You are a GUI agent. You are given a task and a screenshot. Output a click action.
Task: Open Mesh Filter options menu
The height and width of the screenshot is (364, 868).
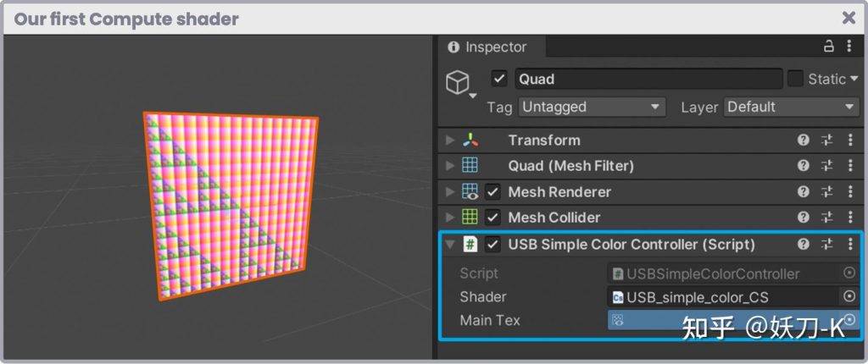pos(850,166)
